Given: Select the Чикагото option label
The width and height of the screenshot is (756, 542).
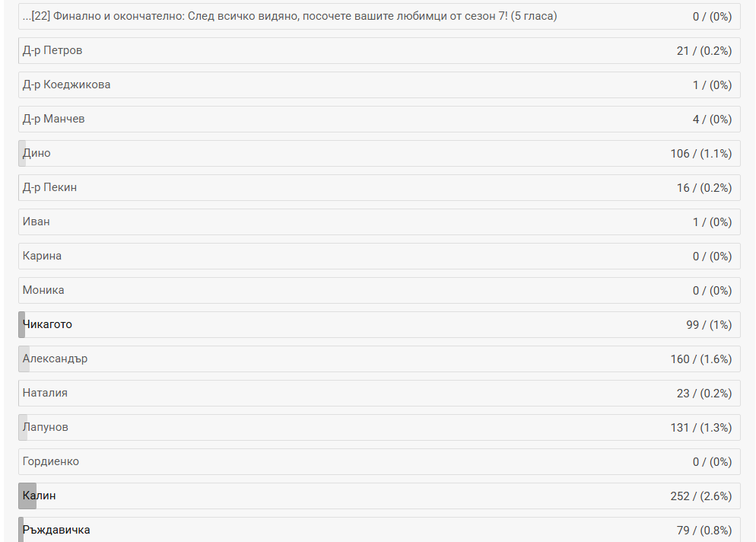Looking at the screenshot, I should (47, 324).
